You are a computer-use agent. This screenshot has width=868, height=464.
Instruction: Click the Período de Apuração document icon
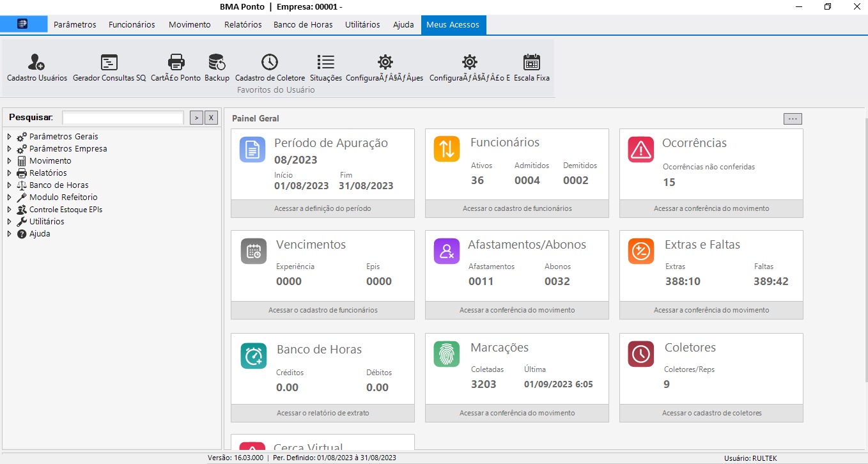pos(252,149)
